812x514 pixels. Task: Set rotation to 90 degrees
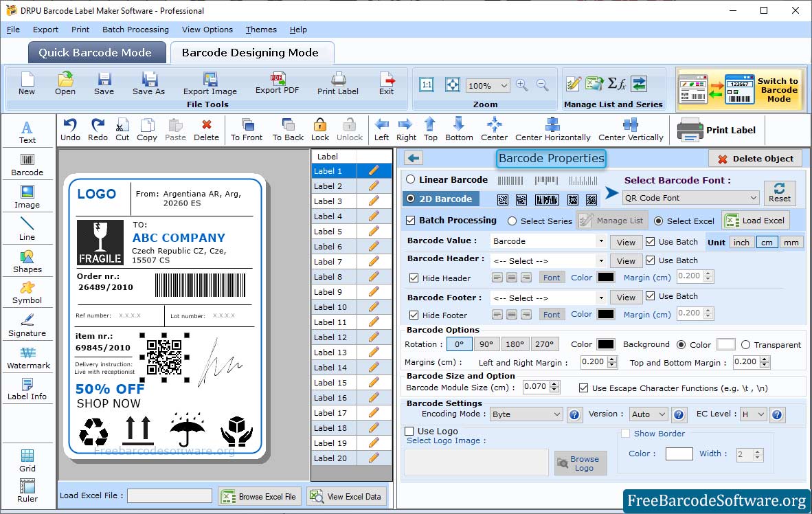[486, 344]
